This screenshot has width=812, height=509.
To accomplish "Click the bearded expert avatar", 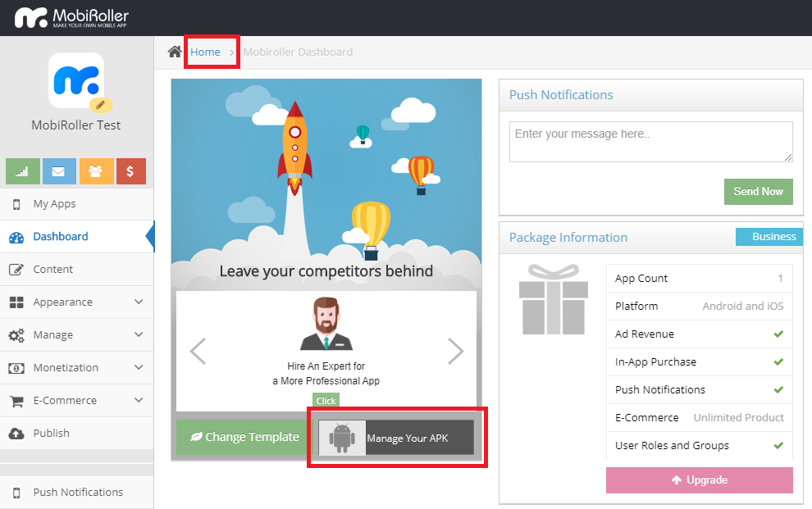I will [x=326, y=324].
